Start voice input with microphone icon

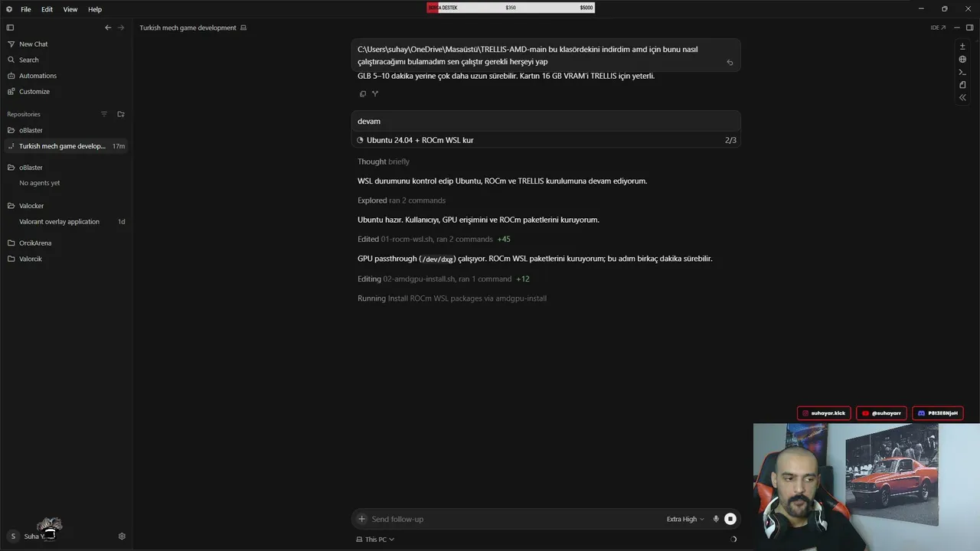click(x=716, y=519)
